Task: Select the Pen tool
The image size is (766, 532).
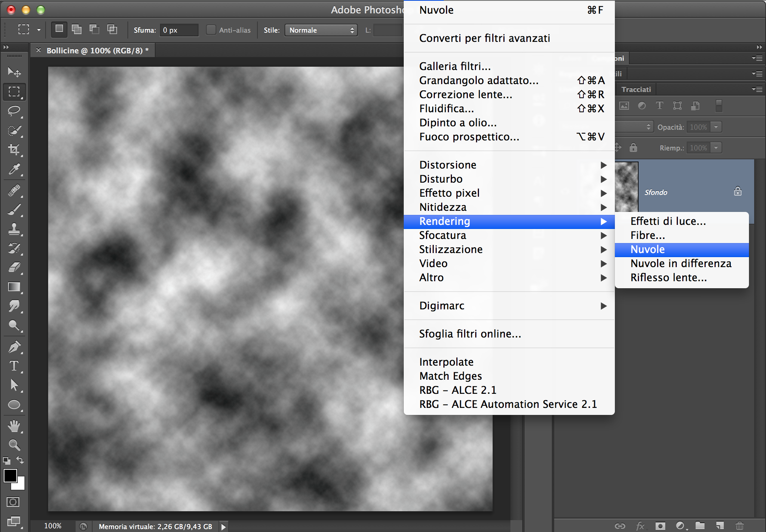Action: [14, 347]
